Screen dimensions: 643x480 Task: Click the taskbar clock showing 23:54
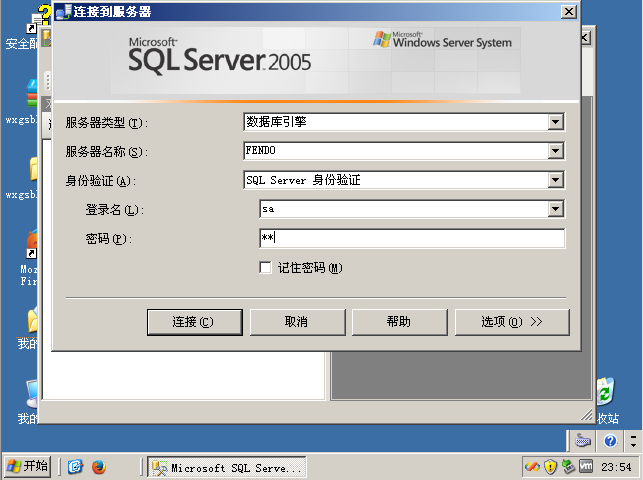pos(616,467)
